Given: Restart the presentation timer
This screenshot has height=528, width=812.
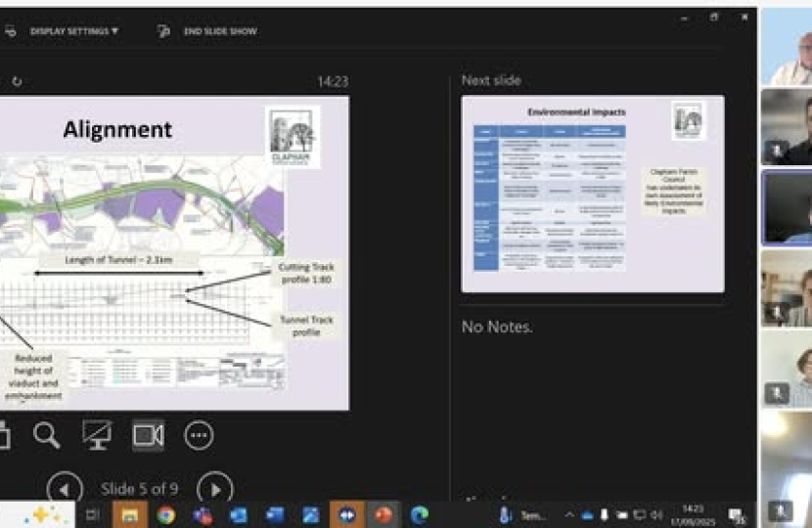Looking at the screenshot, I should pos(17,82).
